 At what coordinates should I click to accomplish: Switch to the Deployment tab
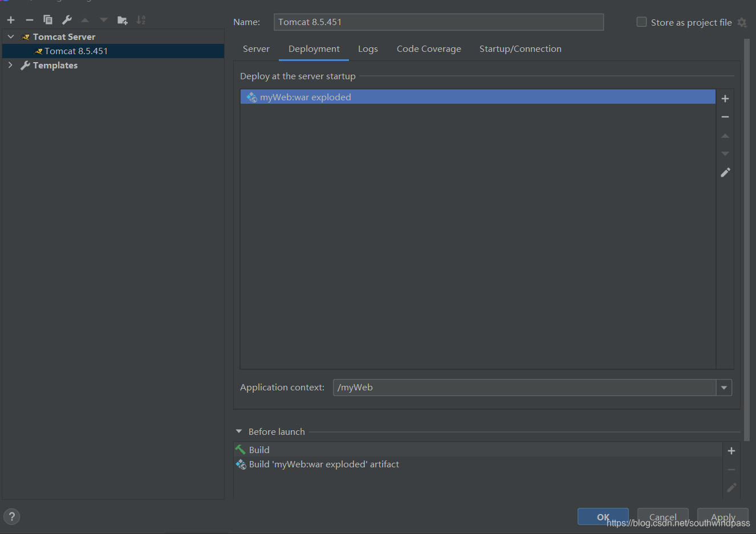click(x=314, y=49)
